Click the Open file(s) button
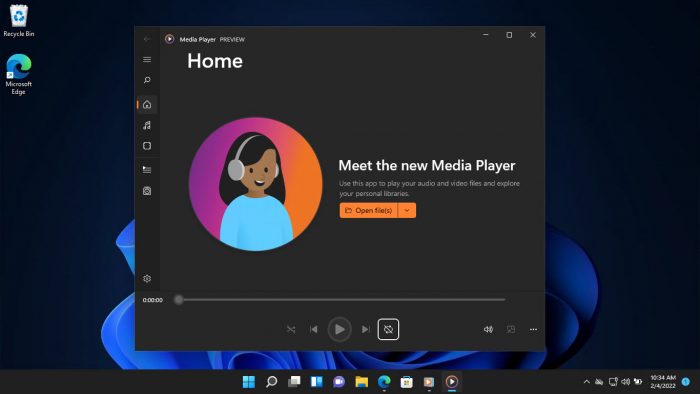This screenshot has height=394, width=700. [369, 211]
